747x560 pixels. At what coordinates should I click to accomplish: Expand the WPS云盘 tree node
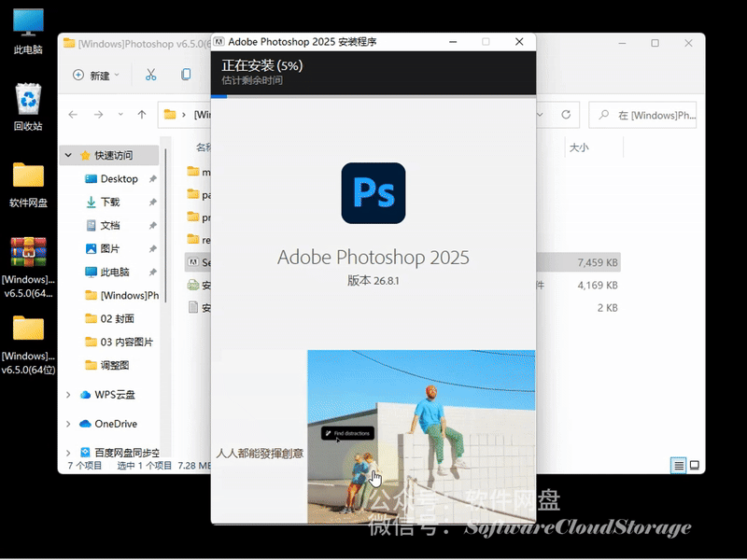click(x=68, y=395)
